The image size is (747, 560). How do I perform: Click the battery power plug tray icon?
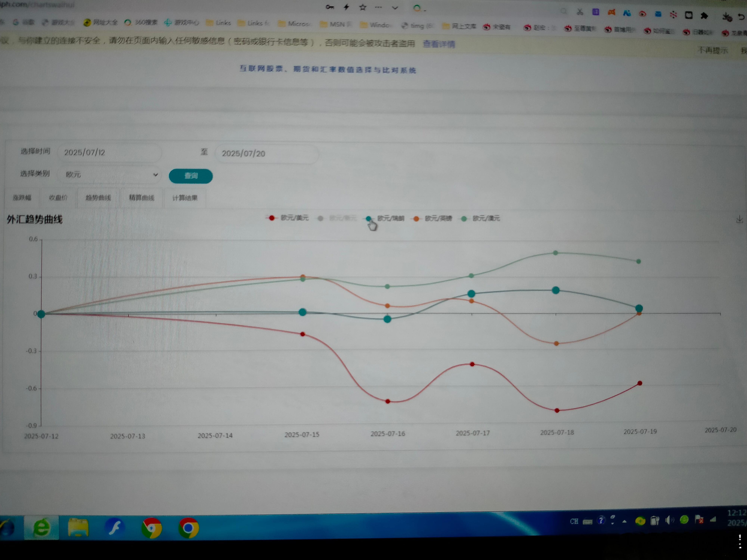(655, 521)
